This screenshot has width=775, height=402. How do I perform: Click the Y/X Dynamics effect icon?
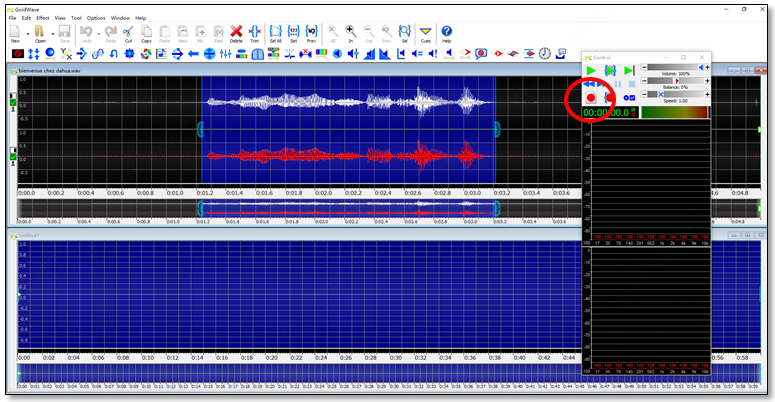(66, 53)
